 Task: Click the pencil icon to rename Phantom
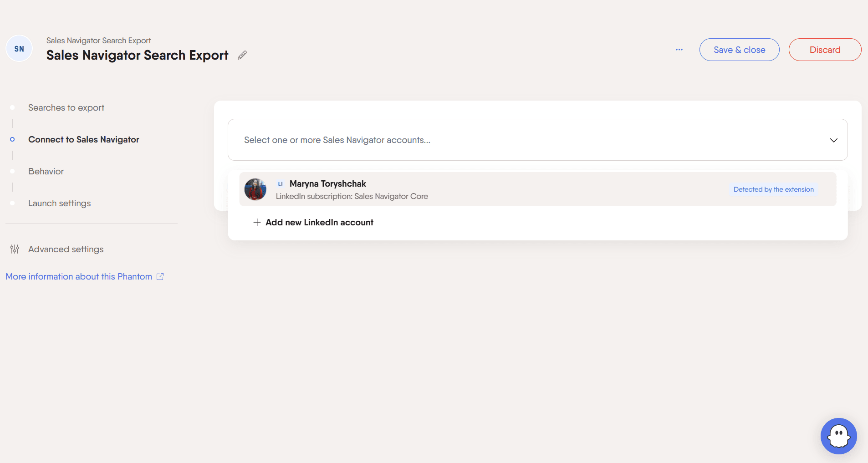coord(242,55)
